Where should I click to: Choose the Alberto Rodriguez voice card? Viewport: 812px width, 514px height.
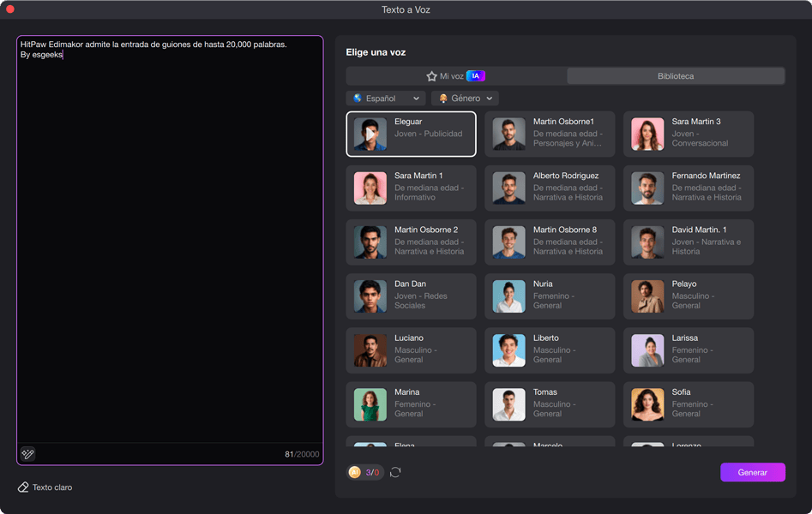(x=550, y=188)
